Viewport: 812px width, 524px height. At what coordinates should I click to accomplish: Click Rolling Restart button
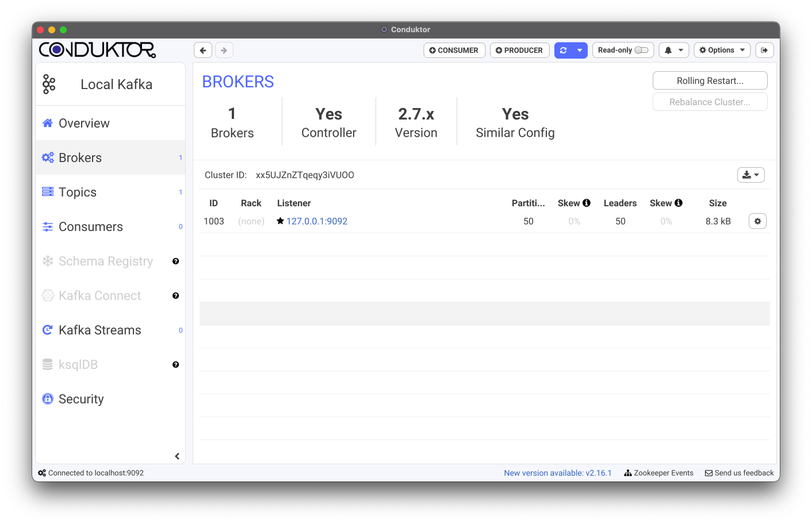tap(710, 80)
